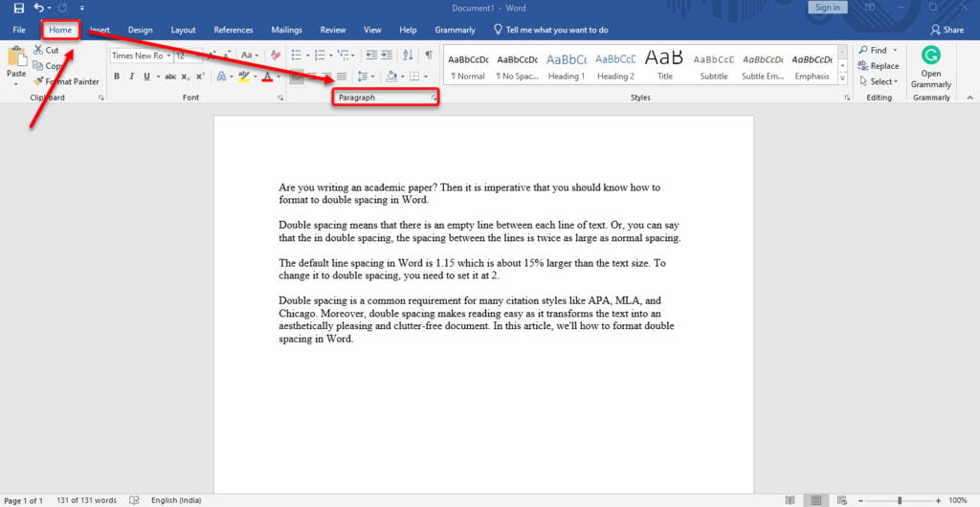Toggle strikethrough formatting

[x=170, y=77]
